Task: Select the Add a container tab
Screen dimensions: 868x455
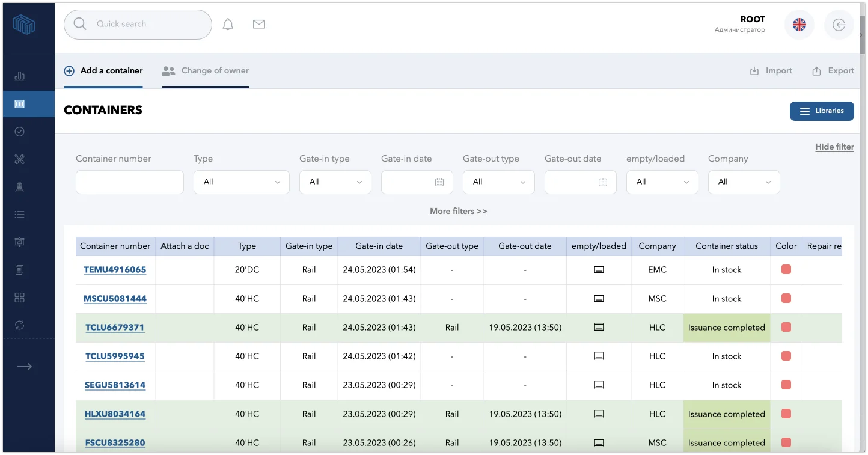Action: tap(103, 71)
